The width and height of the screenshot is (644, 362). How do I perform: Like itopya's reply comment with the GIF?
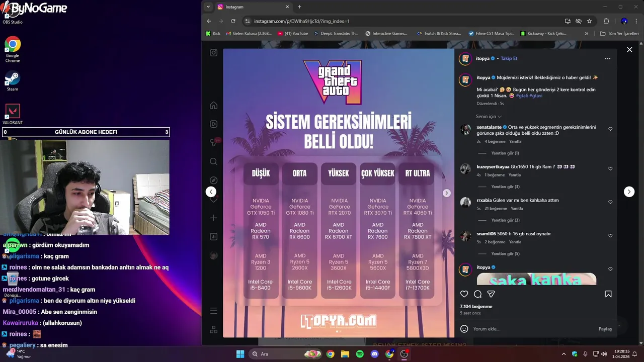coord(610,269)
